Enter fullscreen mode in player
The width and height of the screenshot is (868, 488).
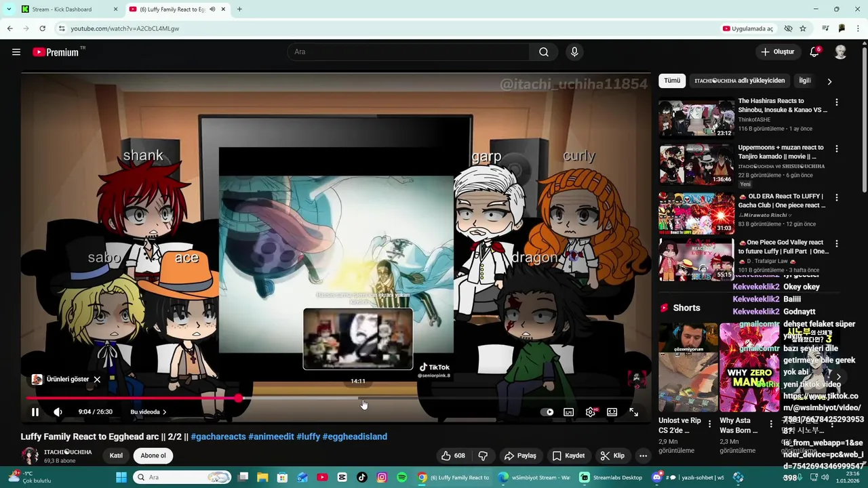click(x=634, y=412)
